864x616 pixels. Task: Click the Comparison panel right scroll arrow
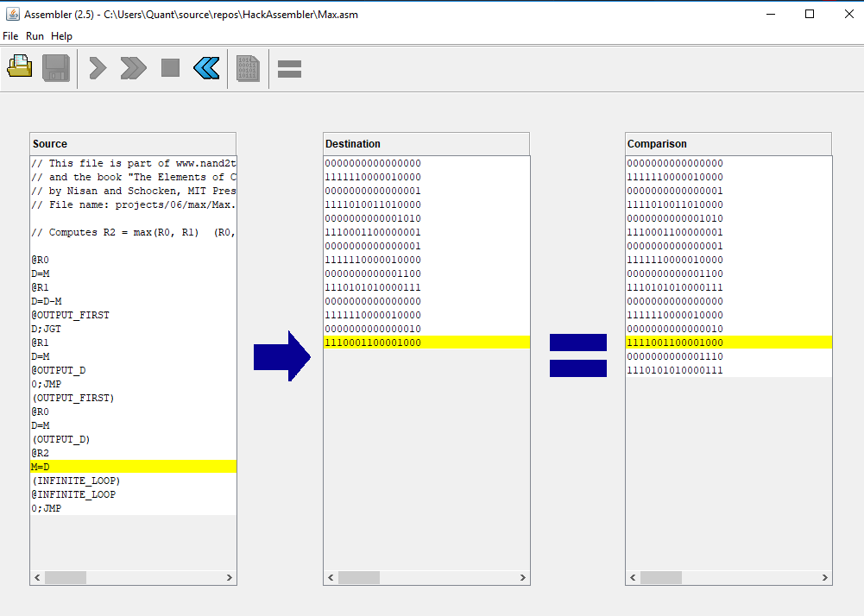pyautogui.click(x=824, y=578)
